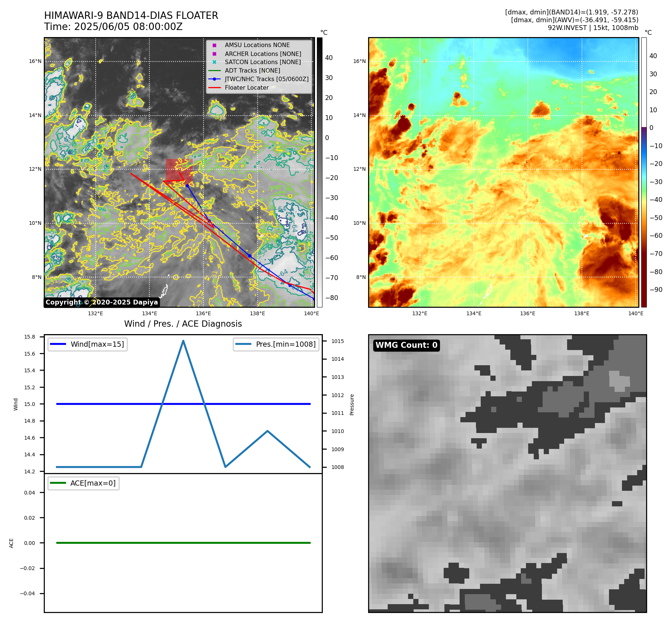Click the Wind / Pres. / ACE Diagnosis title

(183, 324)
